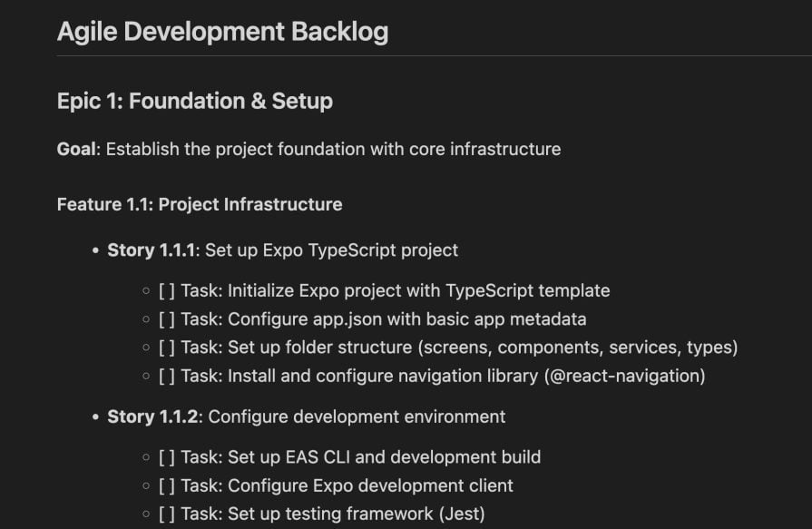The height and width of the screenshot is (529, 812).
Task: Check the Configure app.json task box
Action: point(167,319)
